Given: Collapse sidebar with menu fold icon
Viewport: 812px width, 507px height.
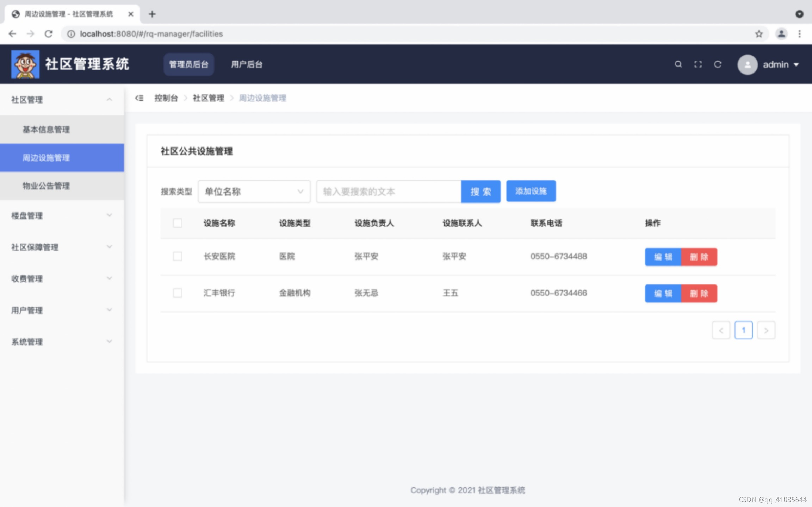Looking at the screenshot, I should [x=139, y=98].
